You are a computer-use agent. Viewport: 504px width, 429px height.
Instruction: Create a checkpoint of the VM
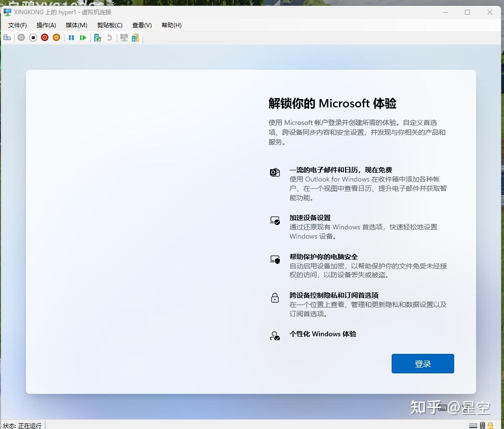pos(98,38)
